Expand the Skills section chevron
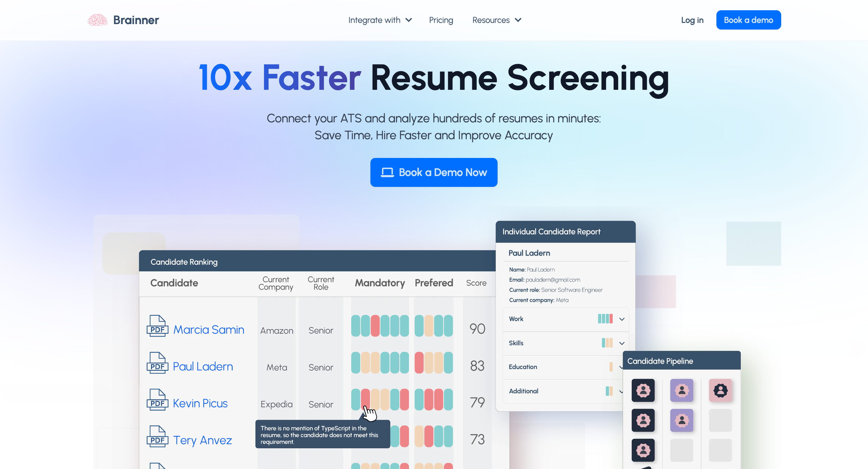 tap(622, 343)
